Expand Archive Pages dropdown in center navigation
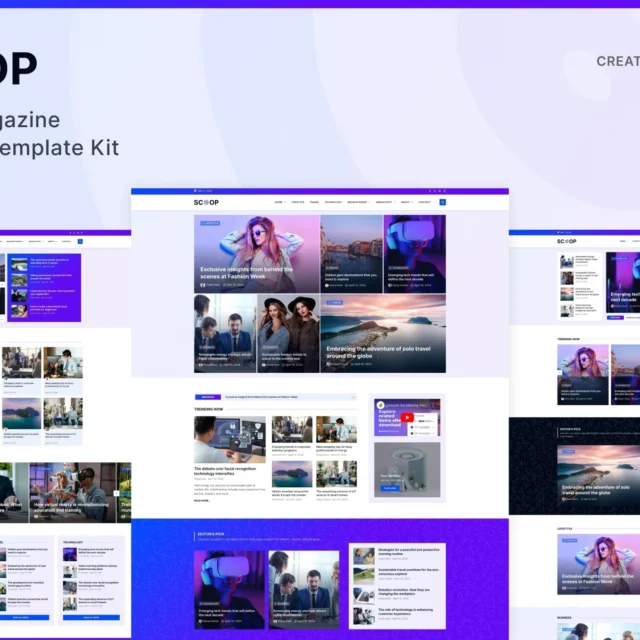The image size is (640, 640). 359,202
